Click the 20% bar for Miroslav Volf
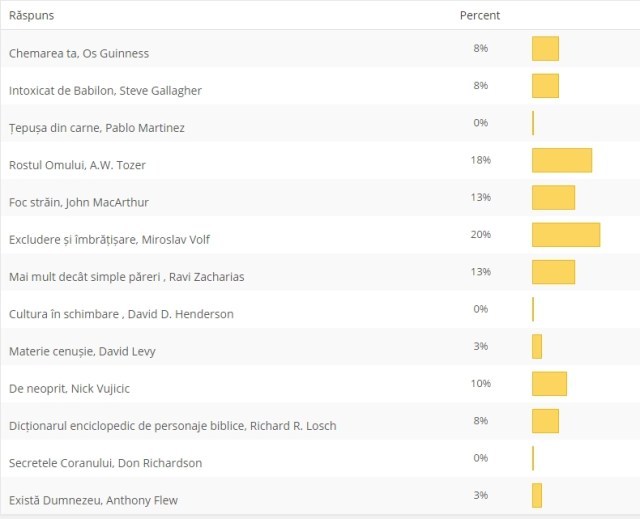 pos(565,234)
